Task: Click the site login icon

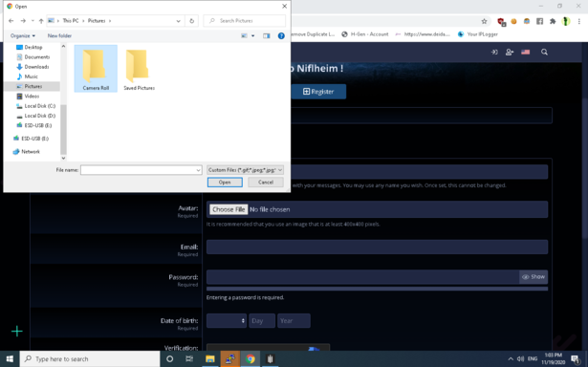Action: pyautogui.click(x=494, y=53)
